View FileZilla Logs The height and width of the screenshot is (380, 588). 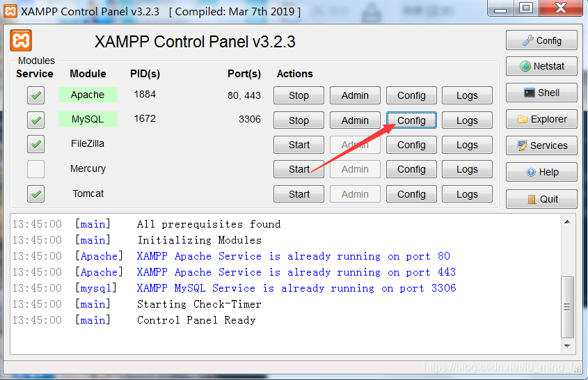coord(467,145)
